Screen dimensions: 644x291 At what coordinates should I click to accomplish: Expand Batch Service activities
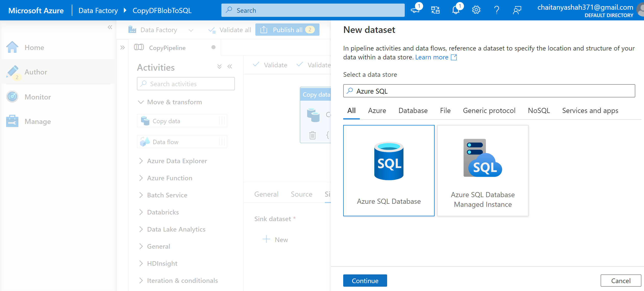[141, 195]
